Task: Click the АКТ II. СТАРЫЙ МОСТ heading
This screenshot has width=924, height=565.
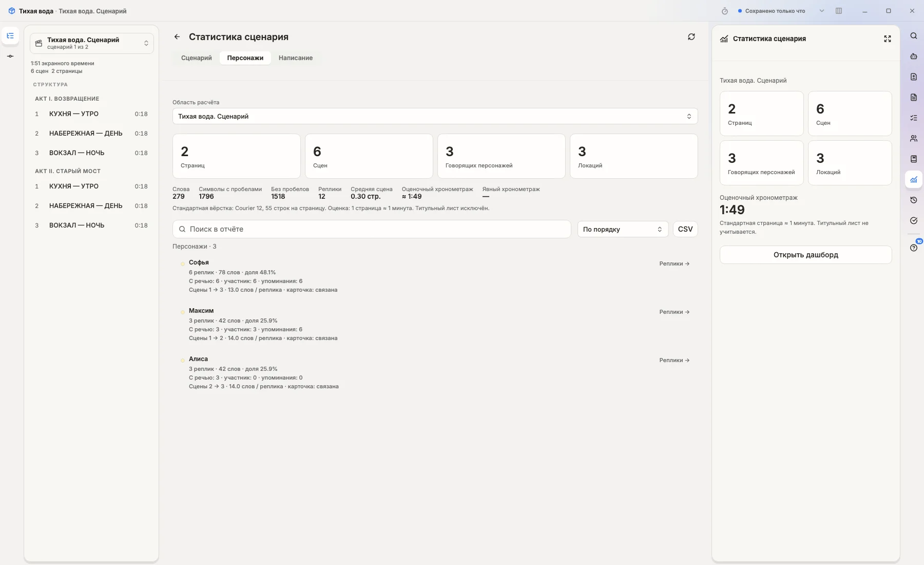Action: [x=68, y=172]
